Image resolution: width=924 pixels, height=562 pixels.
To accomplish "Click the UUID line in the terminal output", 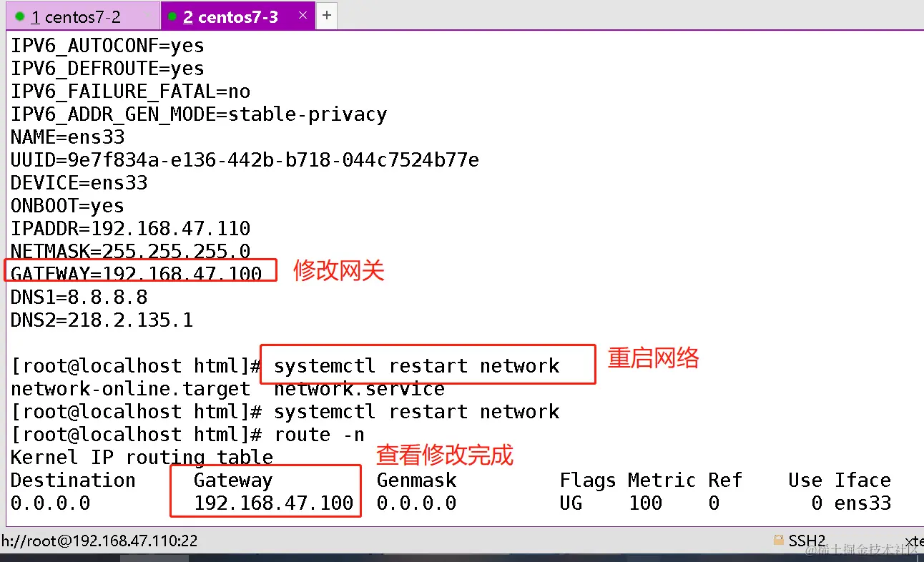I will (x=245, y=159).
